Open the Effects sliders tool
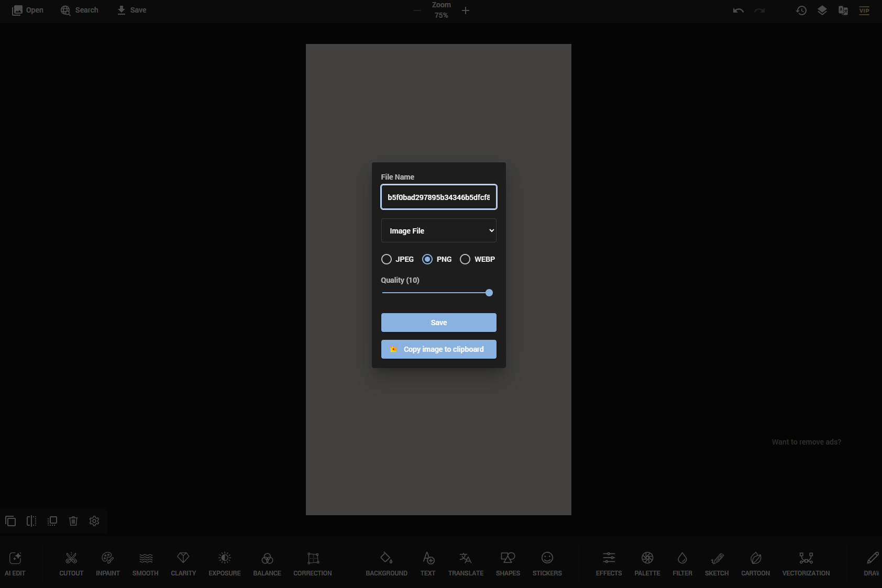The height and width of the screenshot is (588, 882). pyautogui.click(x=609, y=563)
